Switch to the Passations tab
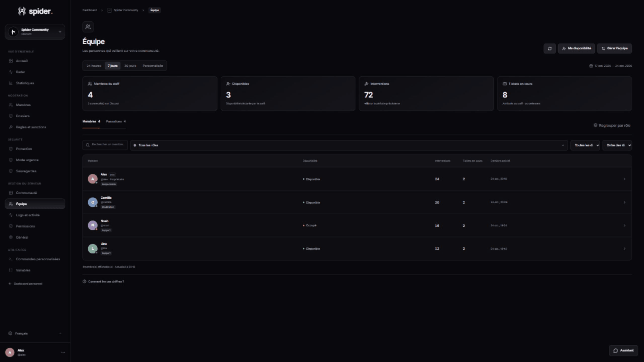The height and width of the screenshot is (362, 644). (x=116, y=121)
